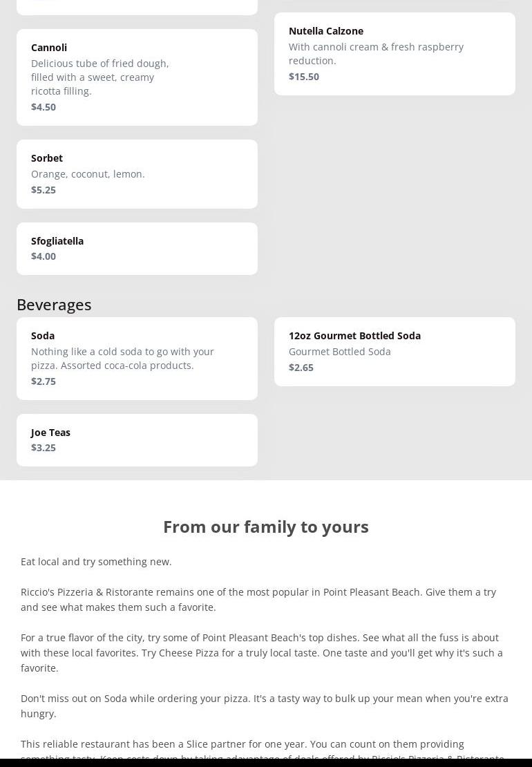Click the $2.65 bottled soda price
532x767 pixels.
coord(301,368)
